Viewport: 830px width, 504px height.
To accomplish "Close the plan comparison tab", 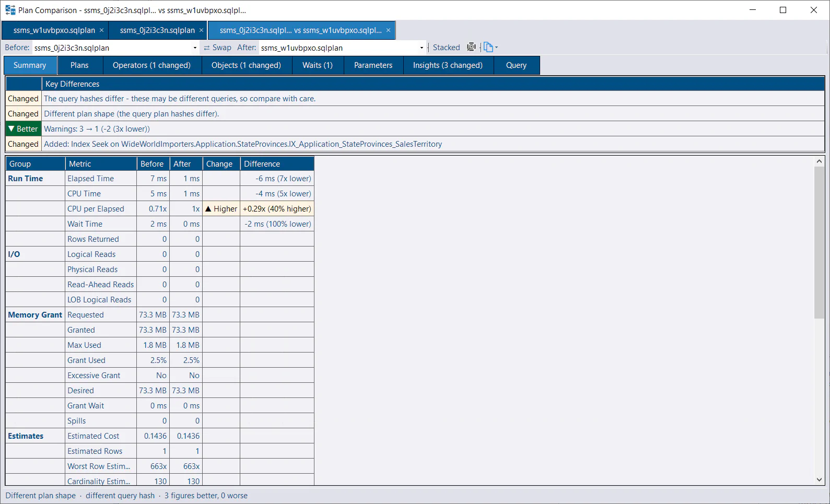I will pos(388,30).
